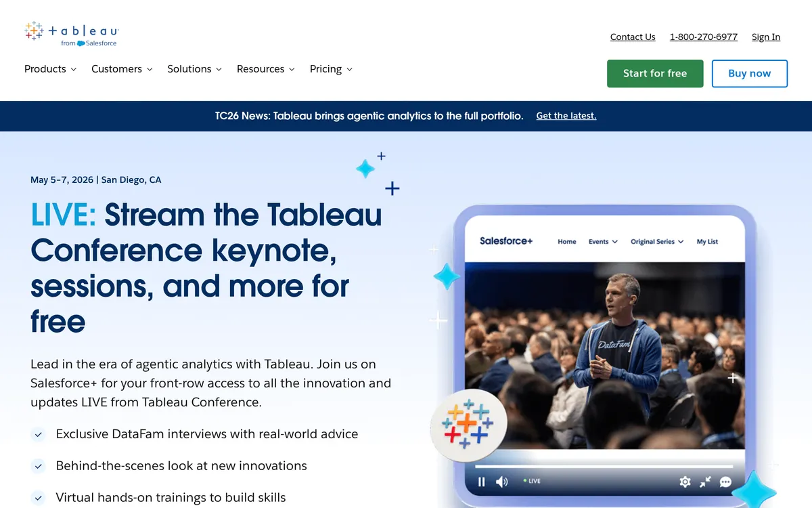The image size is (812, 508).
Task: Select Home in Salesforce+ preview
Action: (x=567, y=242)
